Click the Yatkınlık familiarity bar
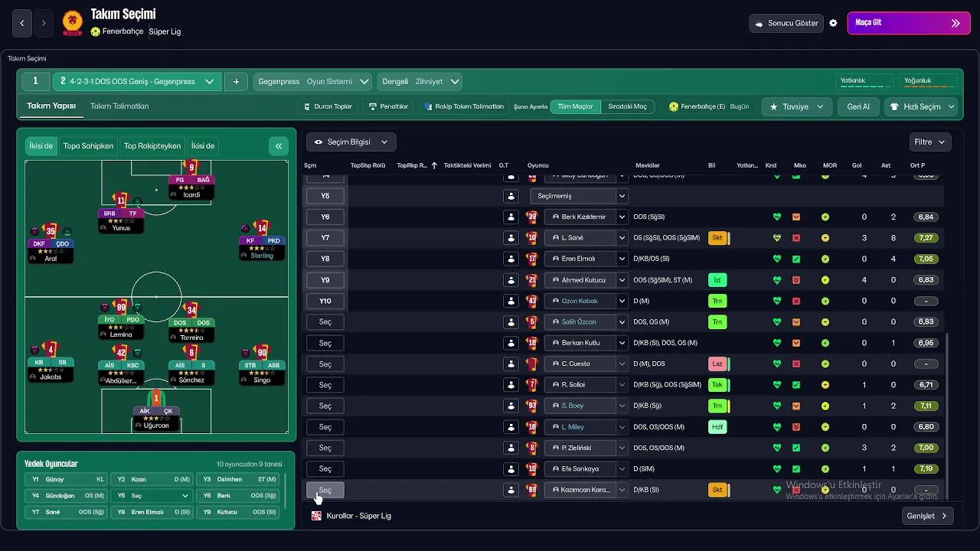The height and width of the screenshot is (551, 980). click(865, 80)
